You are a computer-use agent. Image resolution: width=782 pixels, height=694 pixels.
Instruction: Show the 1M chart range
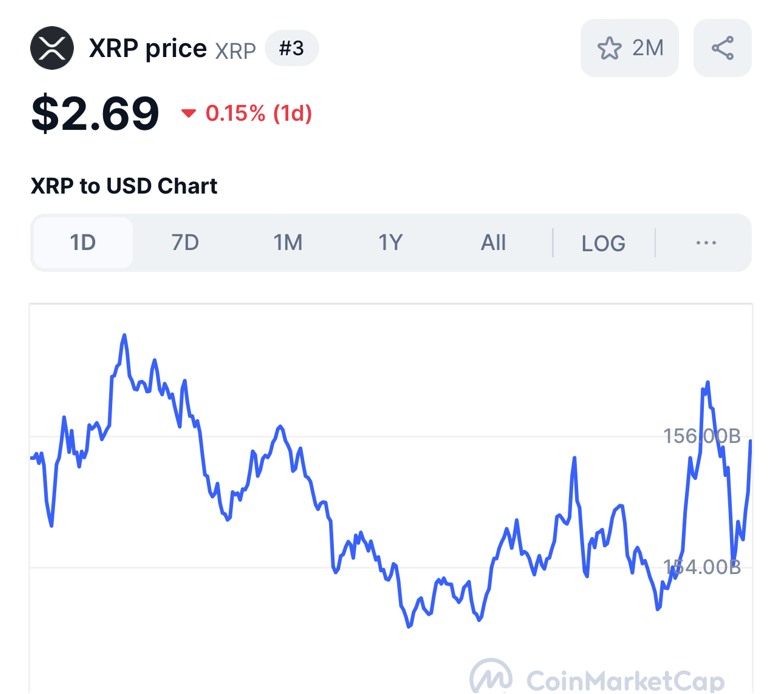click(x=288, y=243)
